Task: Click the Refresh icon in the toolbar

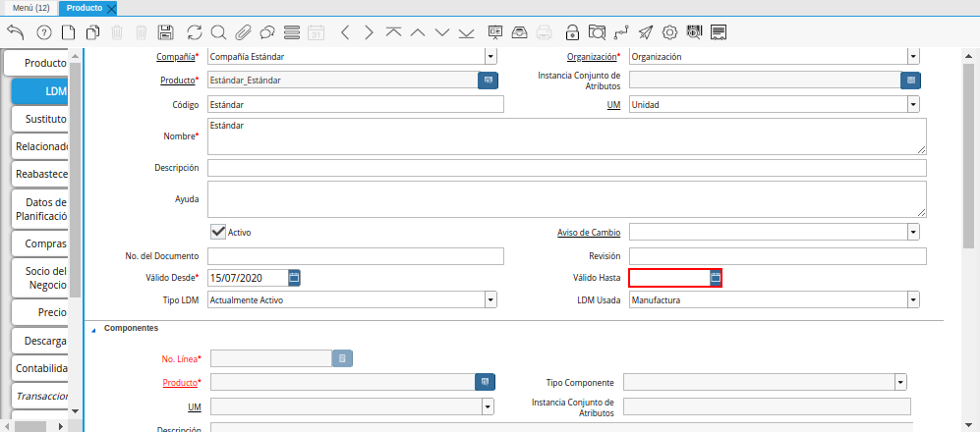Action: [x=194, y=32]
